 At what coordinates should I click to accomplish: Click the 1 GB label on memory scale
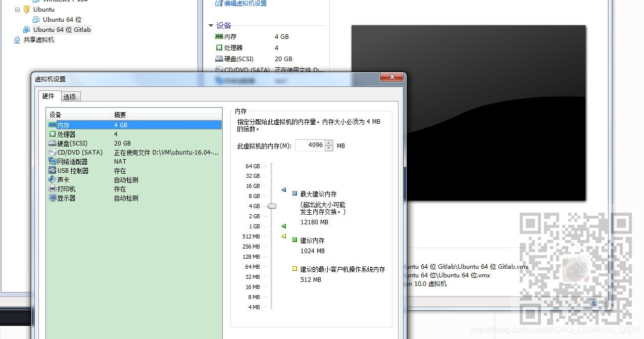pos(254,226)
